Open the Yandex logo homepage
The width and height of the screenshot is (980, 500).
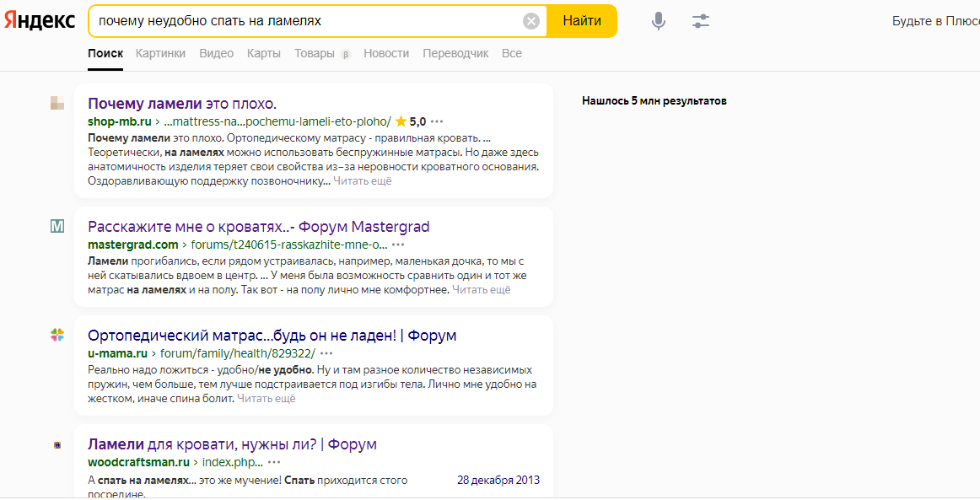click(40, 20)
